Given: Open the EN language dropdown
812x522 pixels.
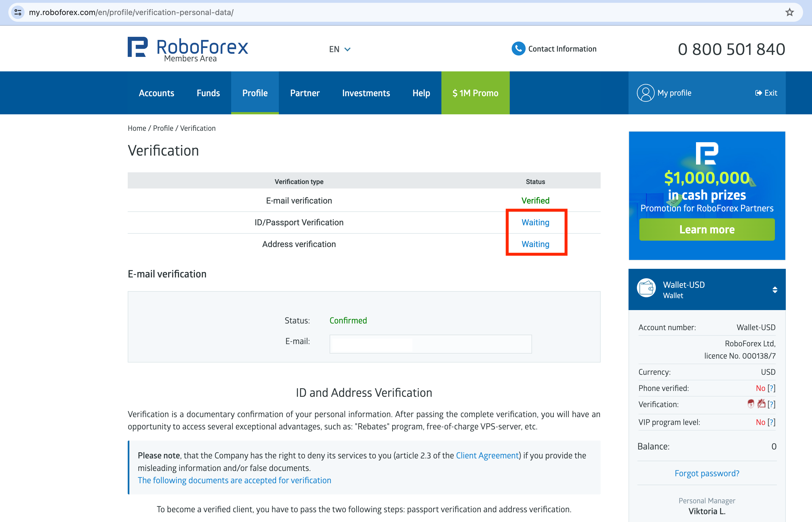Looking at the screenshot, I should (x=340, y=49).
